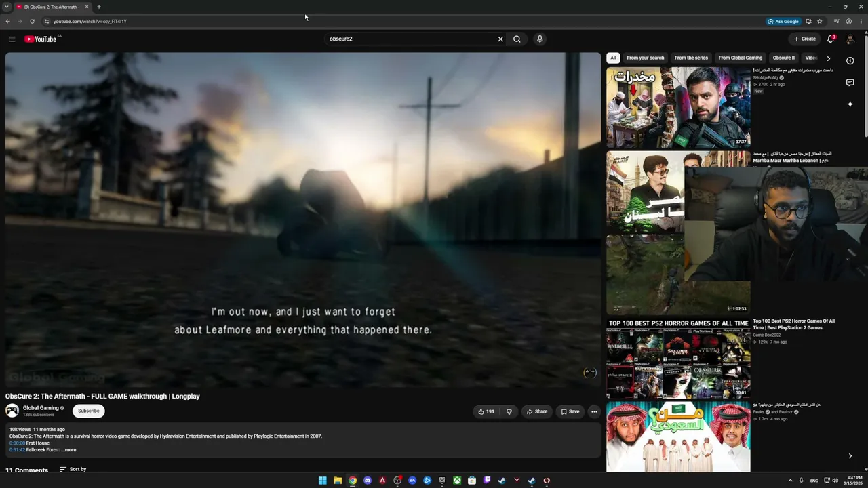Expand the description with ...more

68,450
